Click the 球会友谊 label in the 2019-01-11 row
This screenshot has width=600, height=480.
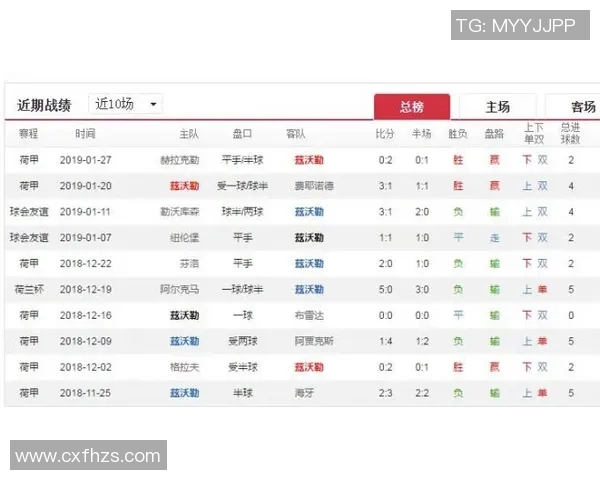click(x=29, y=212)
